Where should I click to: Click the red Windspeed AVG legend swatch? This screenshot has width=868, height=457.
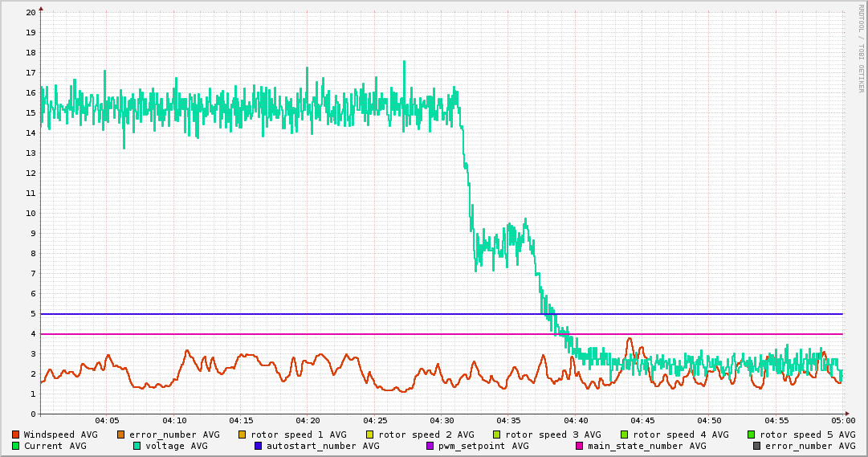click(x=15, y=435)
